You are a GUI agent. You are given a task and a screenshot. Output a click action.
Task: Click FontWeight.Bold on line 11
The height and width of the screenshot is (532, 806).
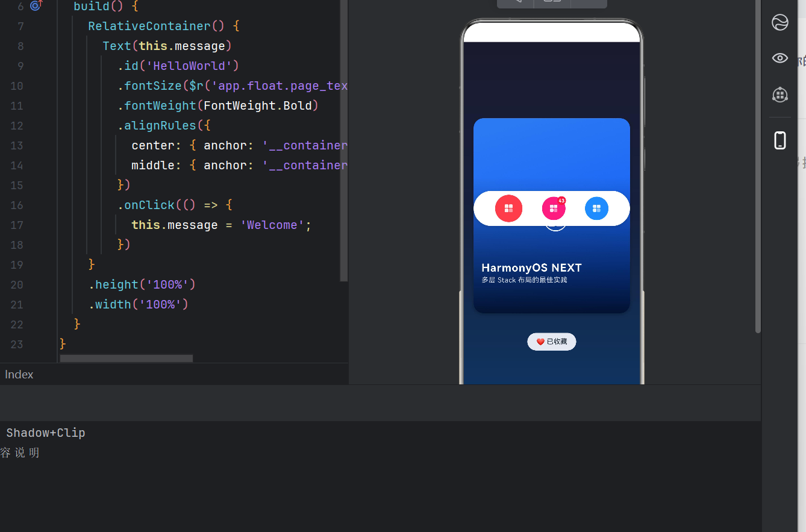[258, 105]
